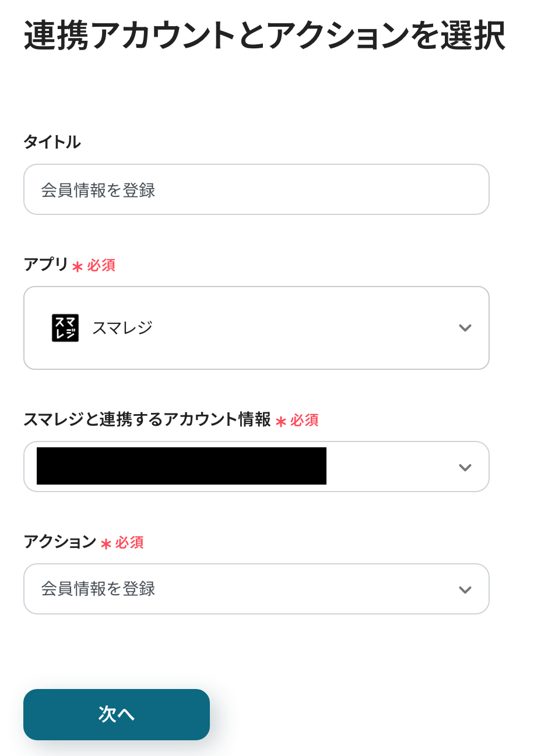Expand the アクション dropdown chevron
Viewport: 534px width, 756px height.
tap(465, 589)
